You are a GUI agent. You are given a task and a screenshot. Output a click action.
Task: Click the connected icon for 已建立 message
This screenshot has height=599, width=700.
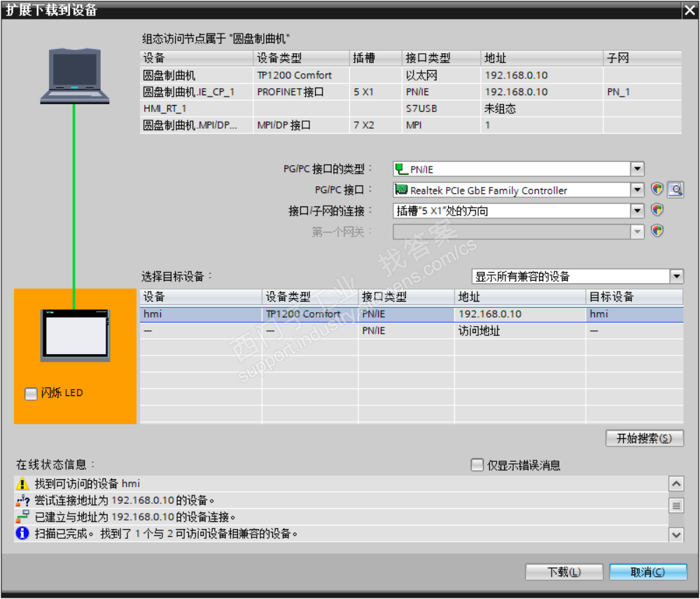(x=22, y=517)
